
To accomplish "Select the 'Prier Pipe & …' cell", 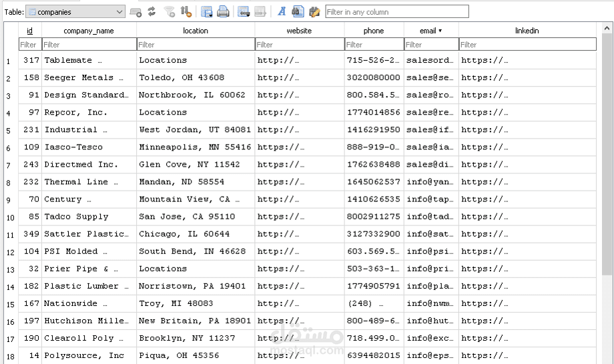I will click(x=89, y=269).
